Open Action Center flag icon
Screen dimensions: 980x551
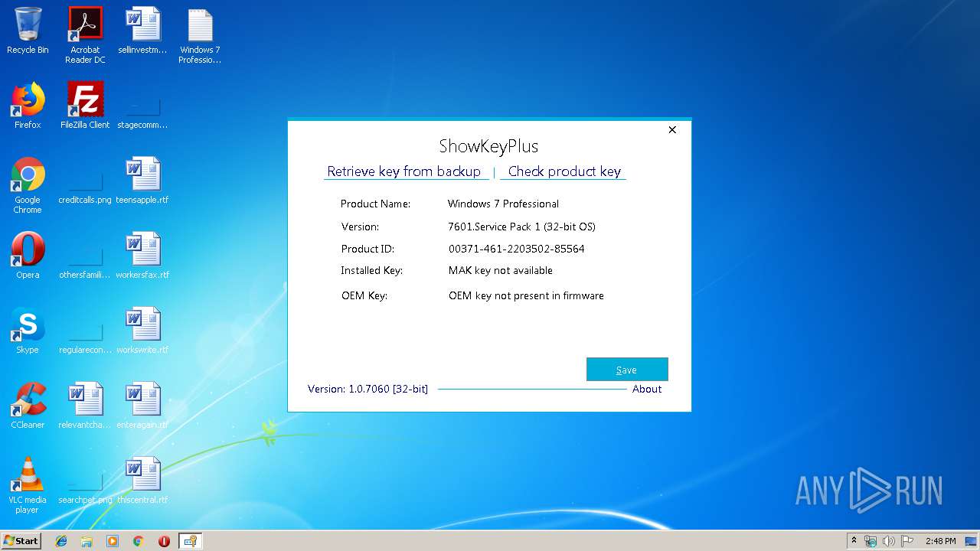click(x=907, y=541)
